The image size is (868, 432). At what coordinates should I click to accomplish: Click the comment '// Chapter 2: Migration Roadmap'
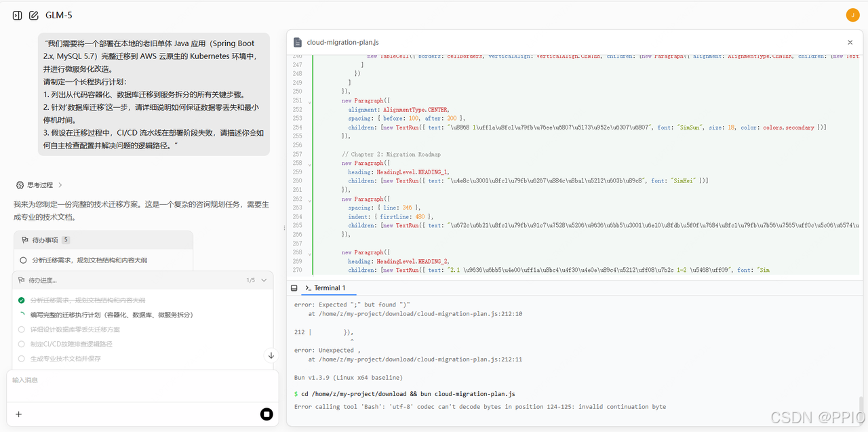point(391,154)
